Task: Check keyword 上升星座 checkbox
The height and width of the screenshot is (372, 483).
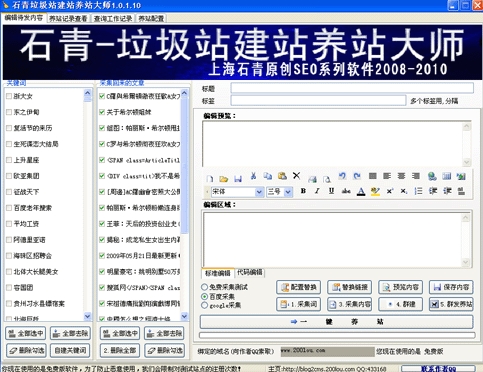Action: pos(9,160)
